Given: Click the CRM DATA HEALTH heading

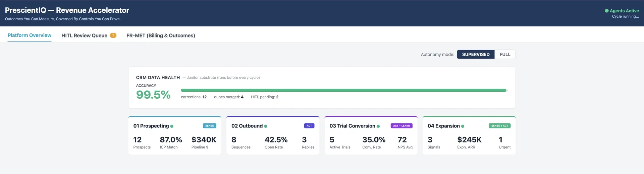Looking at the screenshot, I should (x=158, y=77).
